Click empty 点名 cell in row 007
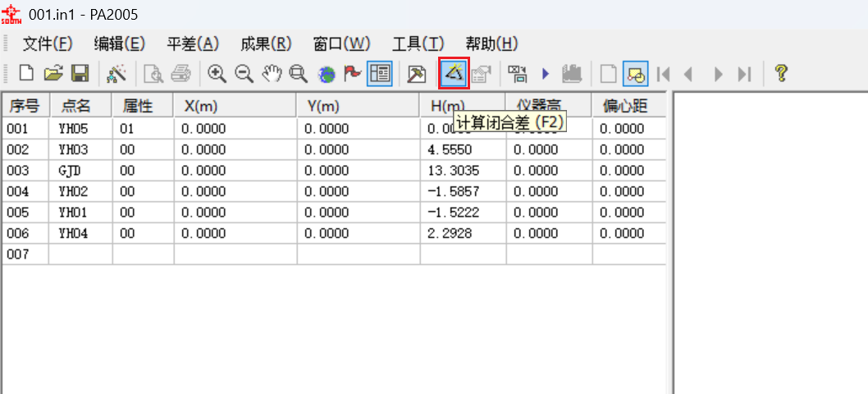This screenshot has height=394, width=868. point(81,255)
